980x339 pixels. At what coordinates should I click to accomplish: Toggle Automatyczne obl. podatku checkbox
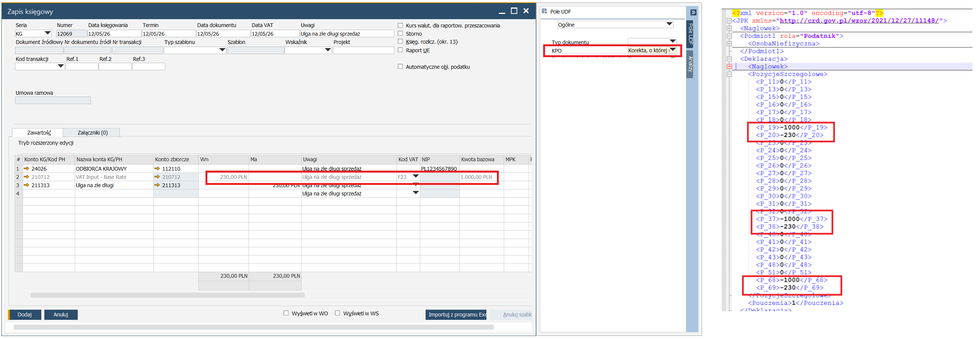point(400,67)
